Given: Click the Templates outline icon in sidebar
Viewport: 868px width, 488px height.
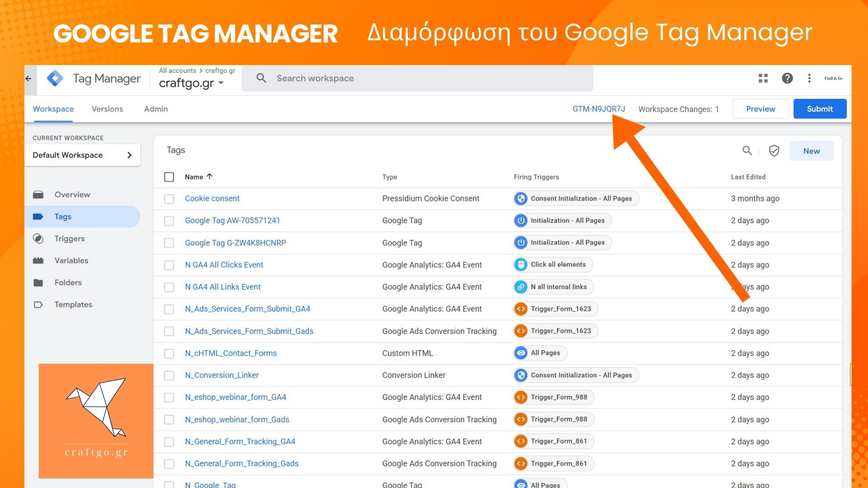Looking at the screenshot, I should point(38,305).
